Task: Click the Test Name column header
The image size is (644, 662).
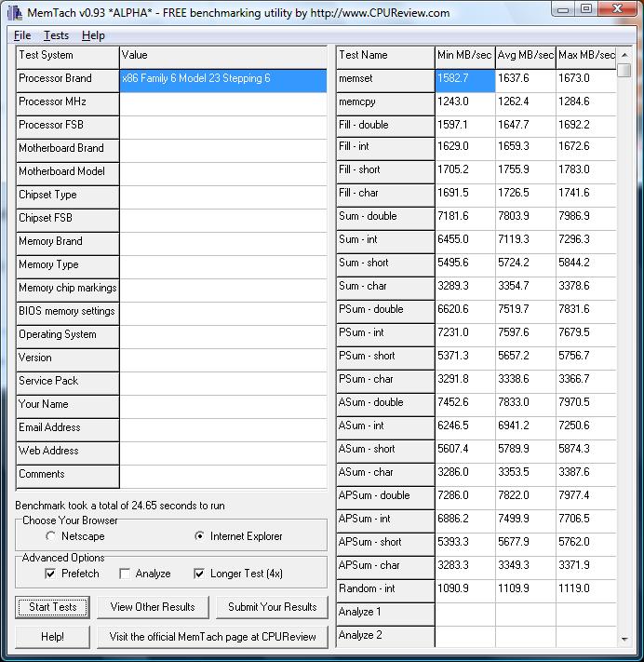Action: (385, 58)
